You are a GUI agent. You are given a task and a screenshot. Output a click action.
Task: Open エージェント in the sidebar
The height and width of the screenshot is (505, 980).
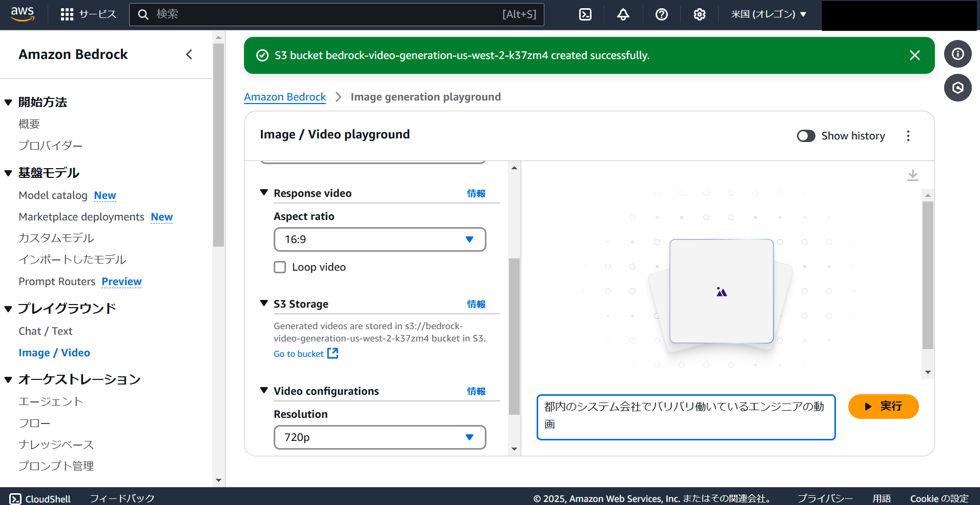click(x=51, y=401)
